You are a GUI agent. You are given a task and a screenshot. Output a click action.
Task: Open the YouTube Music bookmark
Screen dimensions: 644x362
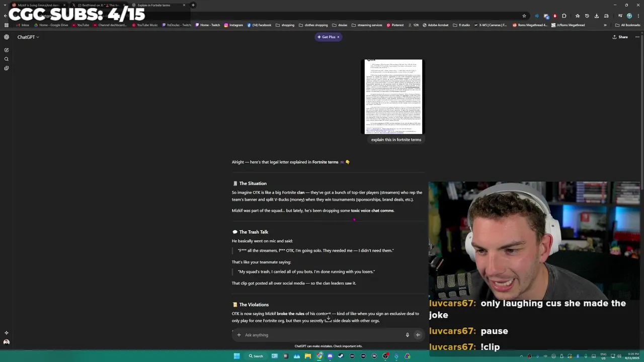pyautogui.click(x=145, y=25)
